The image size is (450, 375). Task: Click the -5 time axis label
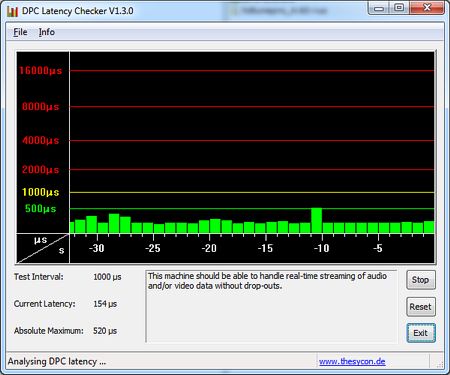coord(378,248)
